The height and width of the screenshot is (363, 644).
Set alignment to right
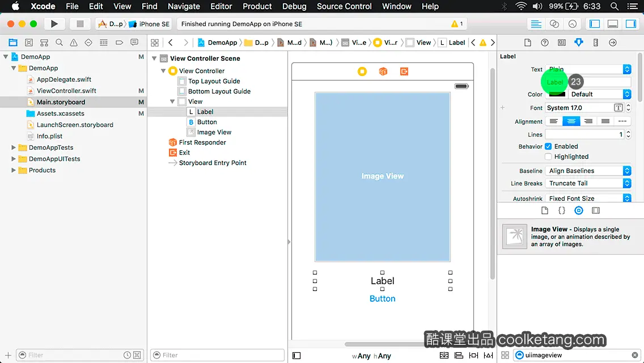click(588, 121)
